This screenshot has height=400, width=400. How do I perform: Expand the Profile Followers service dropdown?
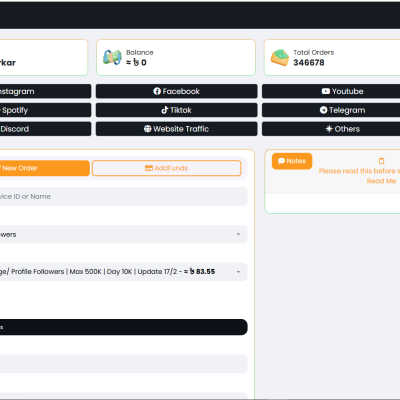pyautogui.click(x=124, y=272)
